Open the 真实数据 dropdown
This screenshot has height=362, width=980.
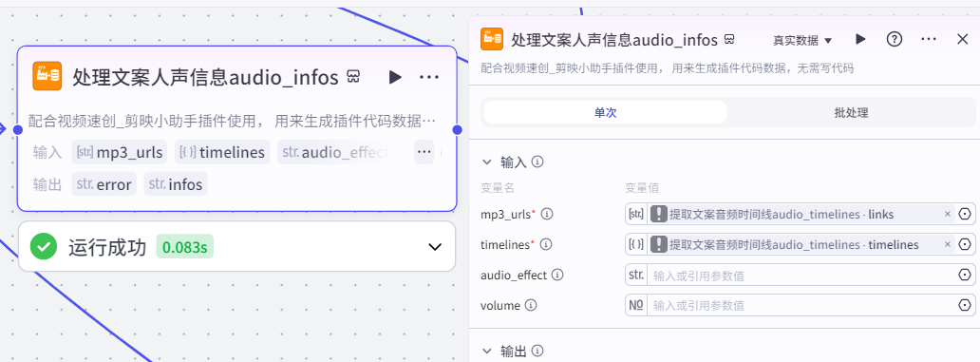pos(802,40)
